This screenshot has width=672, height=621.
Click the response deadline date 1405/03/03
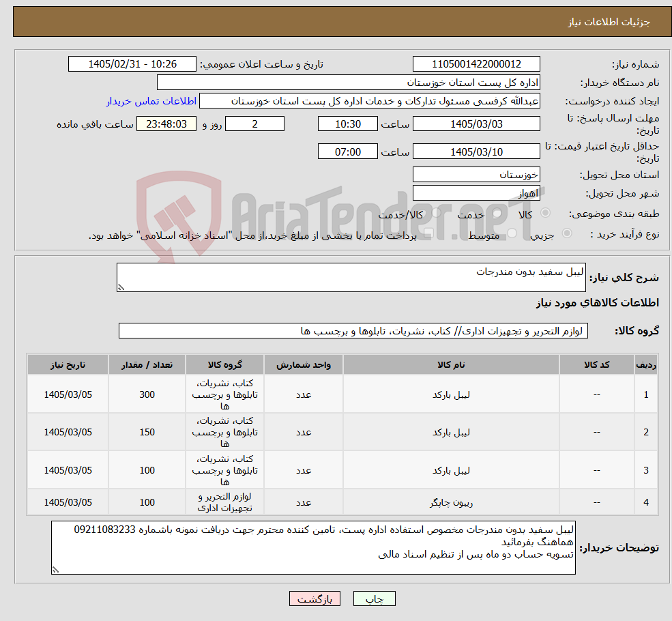pyautogui.click(x=476, y=124)
